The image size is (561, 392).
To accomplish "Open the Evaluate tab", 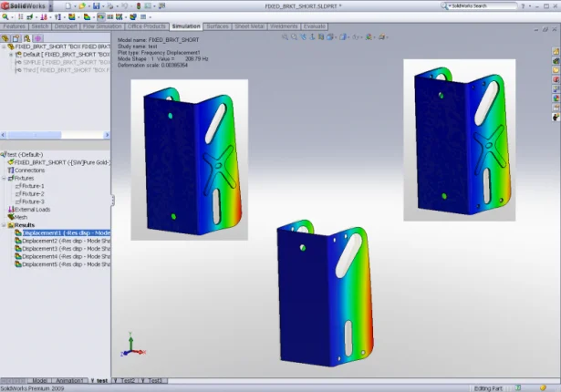I will click(x=316, y=26).
